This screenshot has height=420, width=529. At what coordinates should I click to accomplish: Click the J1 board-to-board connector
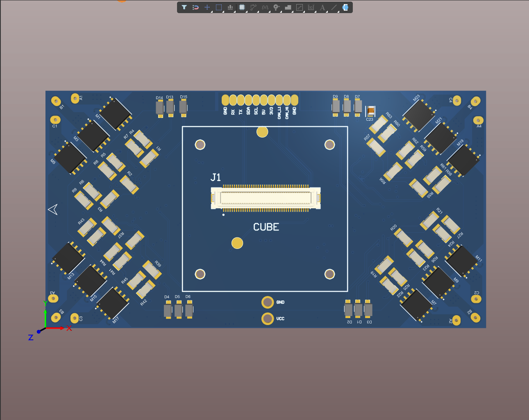pos(266,198)
